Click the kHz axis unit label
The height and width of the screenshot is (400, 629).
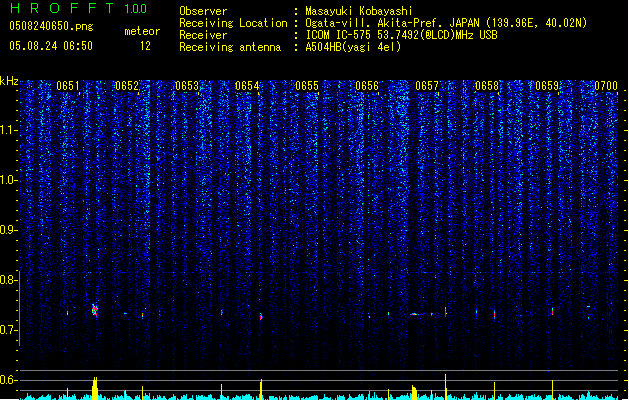pyautogui.click(x=9, y=81)
